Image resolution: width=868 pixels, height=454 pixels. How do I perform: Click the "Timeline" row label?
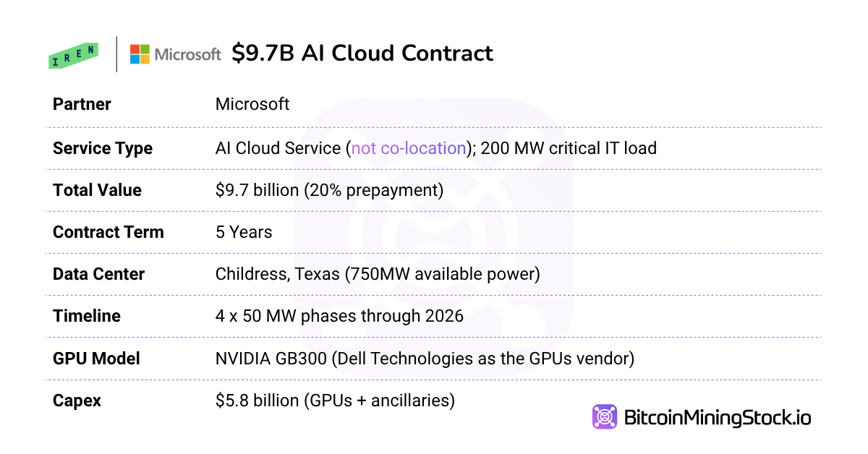pyautogui.click(x=86, y=316)
